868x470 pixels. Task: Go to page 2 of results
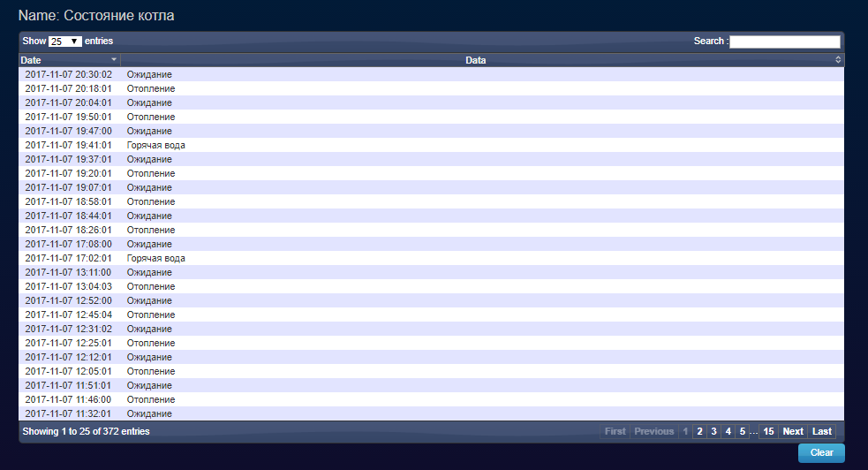click(x=699, y=431)
